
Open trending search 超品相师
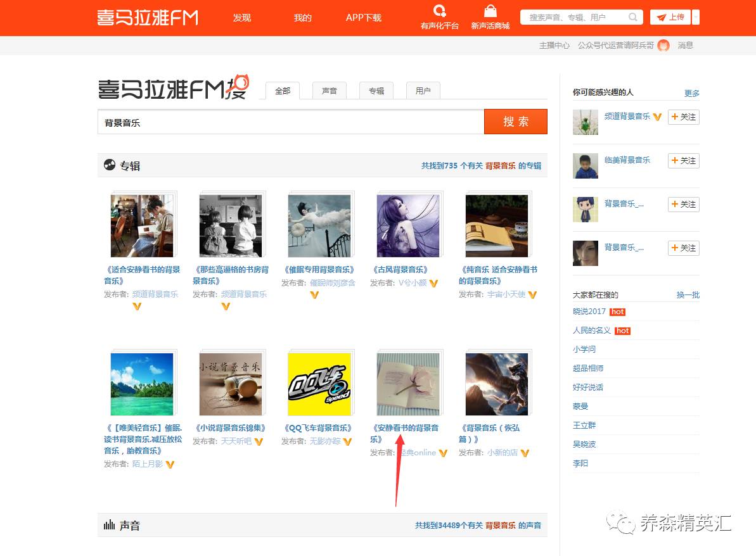588,368
